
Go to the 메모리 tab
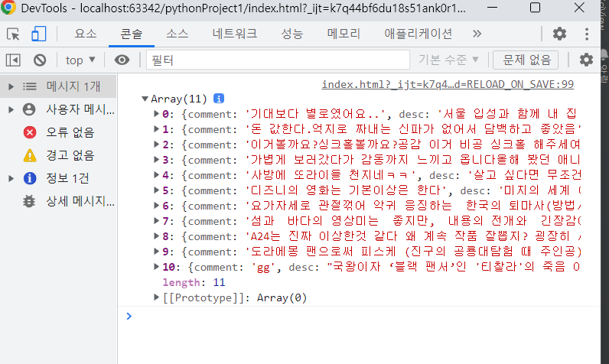coord(344,34)
